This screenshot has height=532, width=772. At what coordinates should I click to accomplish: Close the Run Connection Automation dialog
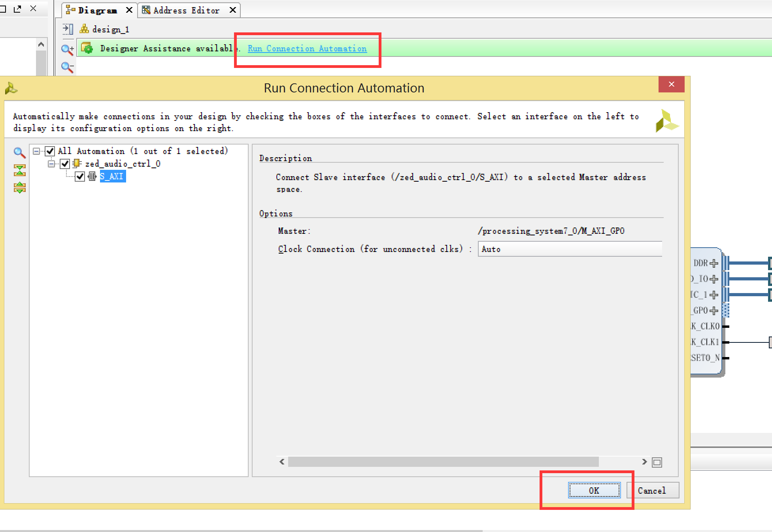tap(671, 84)
